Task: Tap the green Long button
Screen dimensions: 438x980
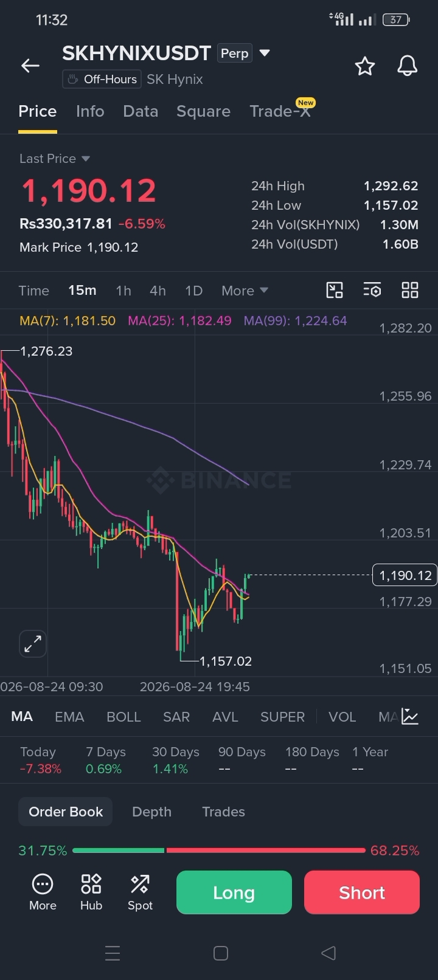Action: [234, 892]
